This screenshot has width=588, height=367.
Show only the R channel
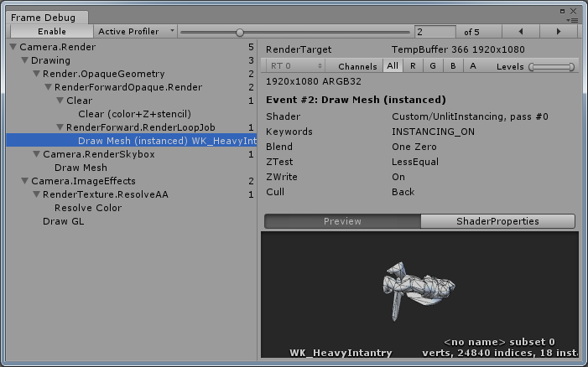pos(412,66)
